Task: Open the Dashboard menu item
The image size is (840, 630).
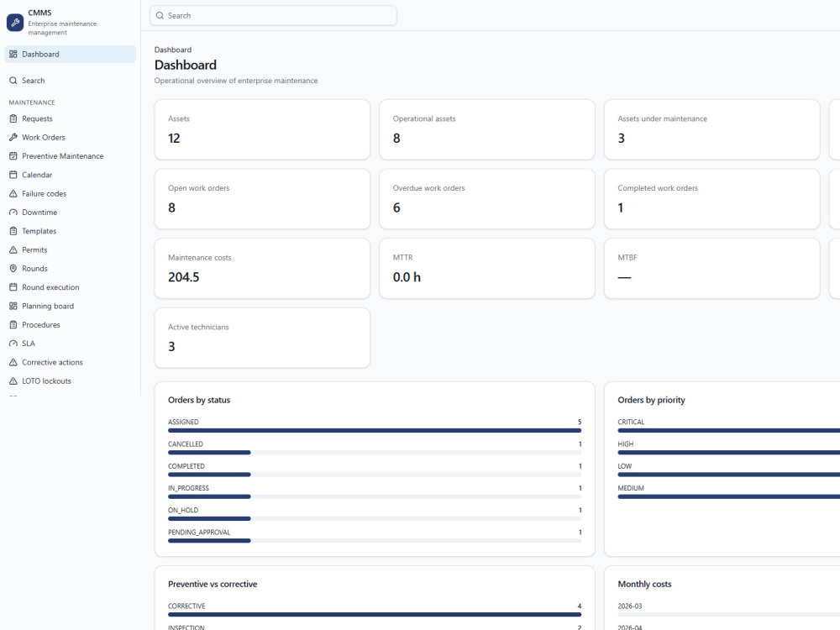Action: [71, 54]
